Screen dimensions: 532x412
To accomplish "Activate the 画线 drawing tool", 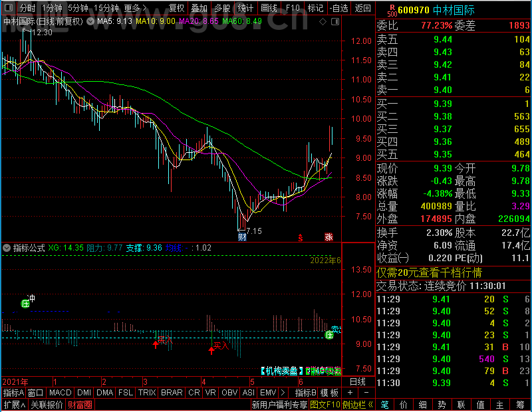I will coord(269,8).
